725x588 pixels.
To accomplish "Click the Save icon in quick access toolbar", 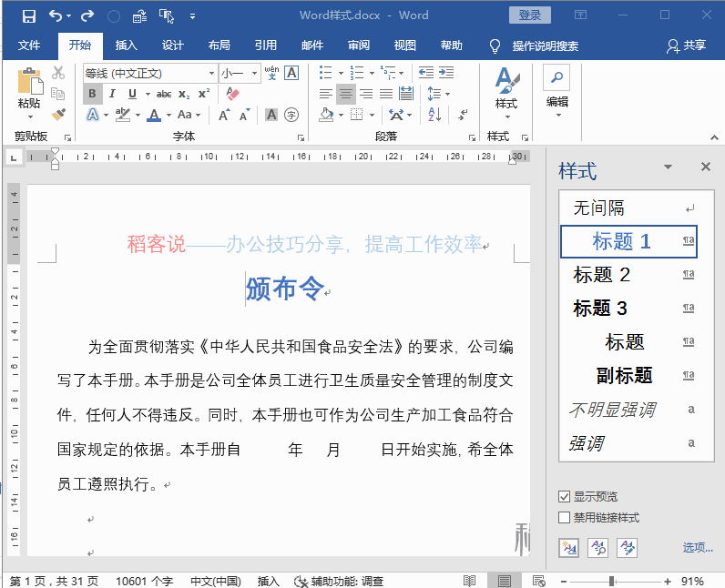I will pyautogui.click(x=28, y=16).
